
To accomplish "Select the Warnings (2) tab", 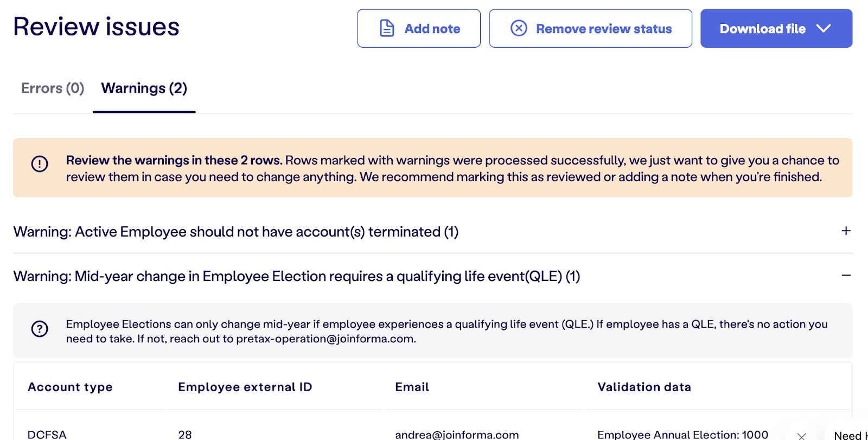I will click(x=144, y=88).
